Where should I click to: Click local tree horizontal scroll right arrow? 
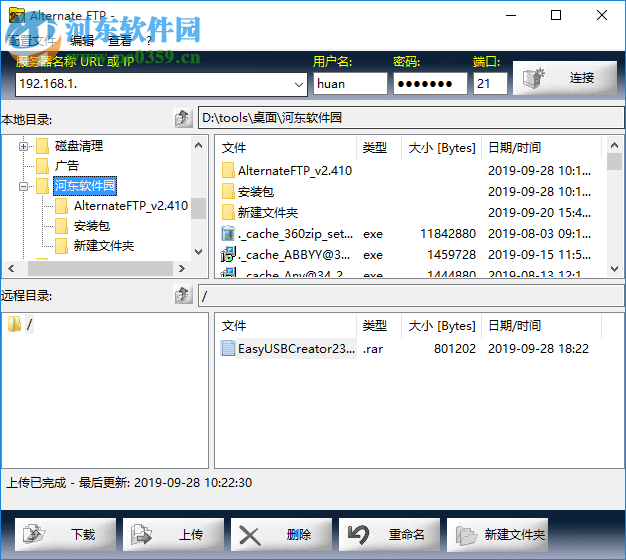click(x=182, y=269)
